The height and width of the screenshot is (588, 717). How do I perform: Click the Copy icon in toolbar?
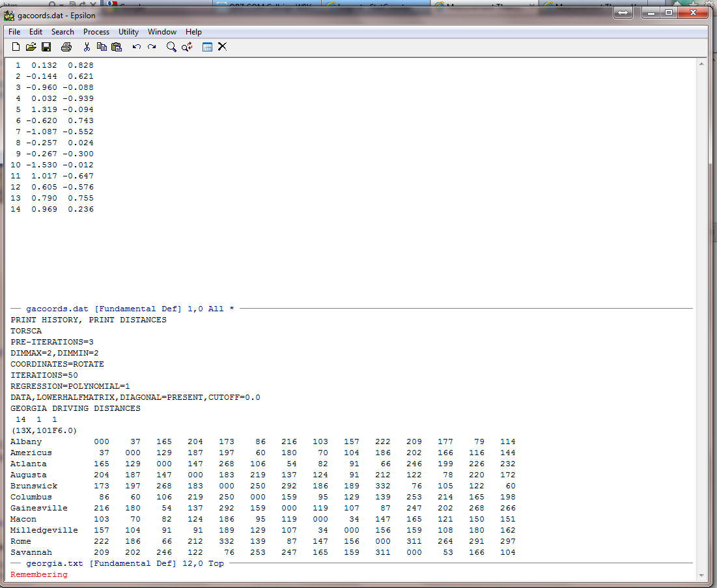pos(102,47)
